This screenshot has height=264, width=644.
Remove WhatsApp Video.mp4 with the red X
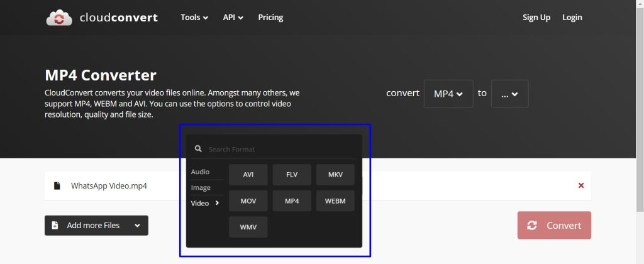581,185
